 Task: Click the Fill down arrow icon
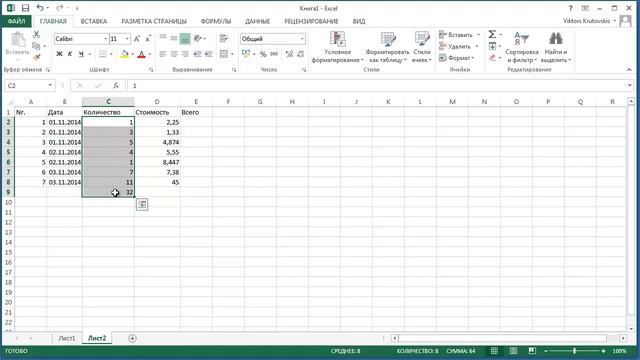[492, 46]
